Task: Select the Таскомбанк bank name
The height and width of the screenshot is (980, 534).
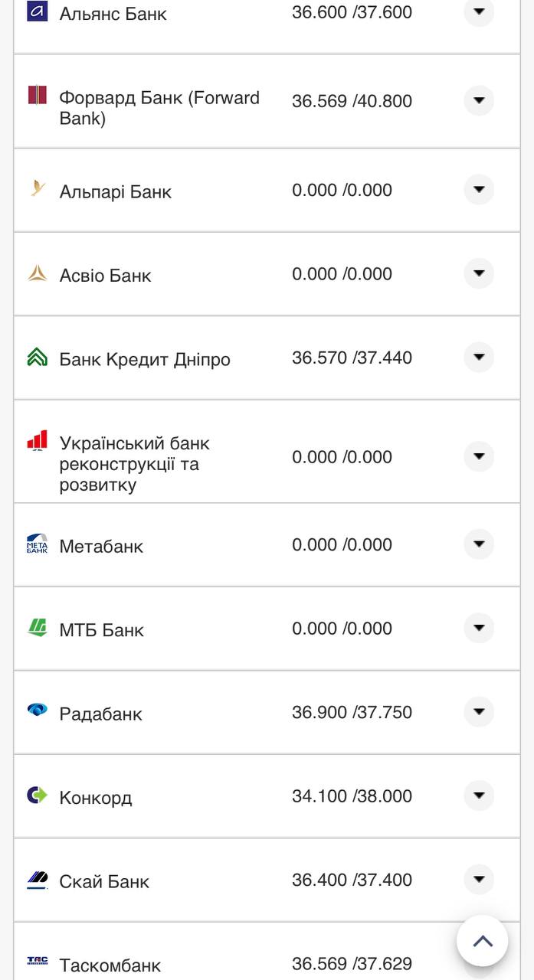Action: pyautogui.click(x=110, y=965)
